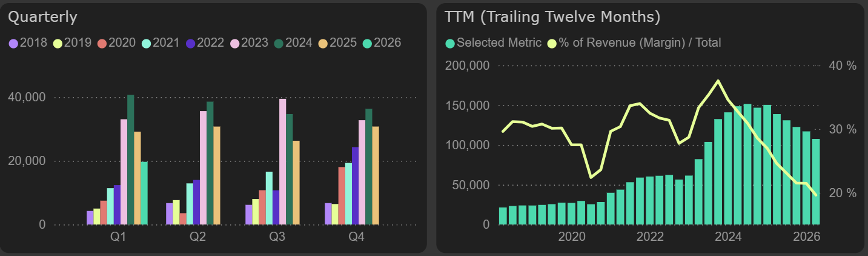Select the orange 2025 Q2 bar
868x256 pixels.
tap(217, 175)
